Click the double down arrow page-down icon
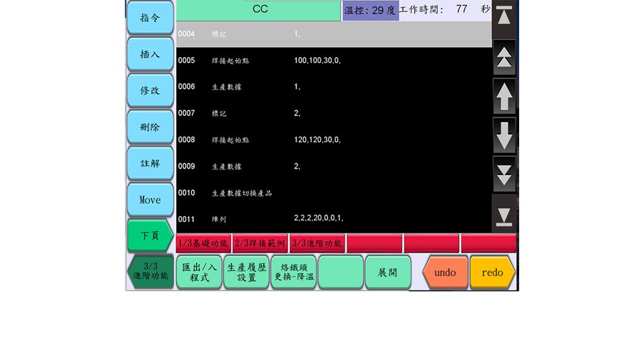 (504, 175)
